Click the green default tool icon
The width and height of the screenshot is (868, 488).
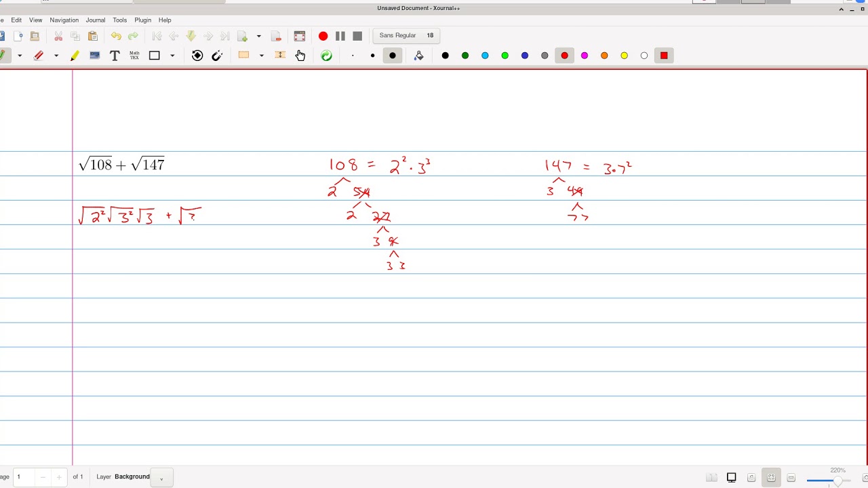click(326, 56)
